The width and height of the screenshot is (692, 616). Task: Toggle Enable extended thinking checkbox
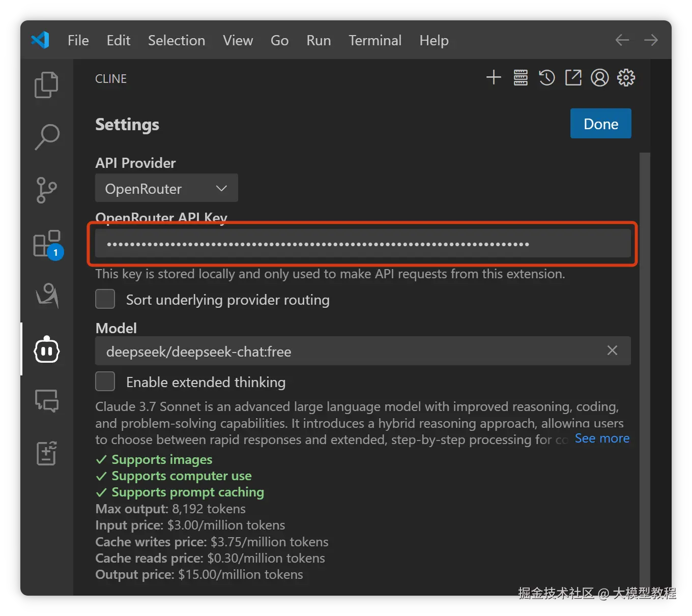point(105,382)
